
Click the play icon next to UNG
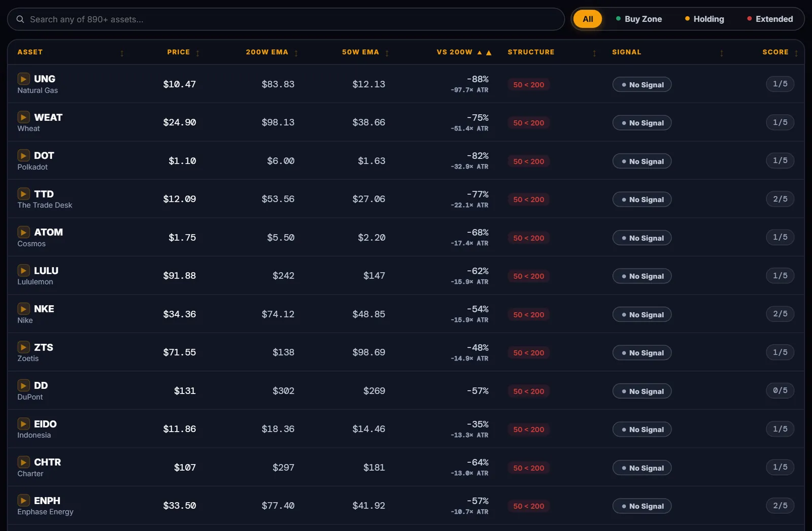pyautogui.click(x=23, y=79)
